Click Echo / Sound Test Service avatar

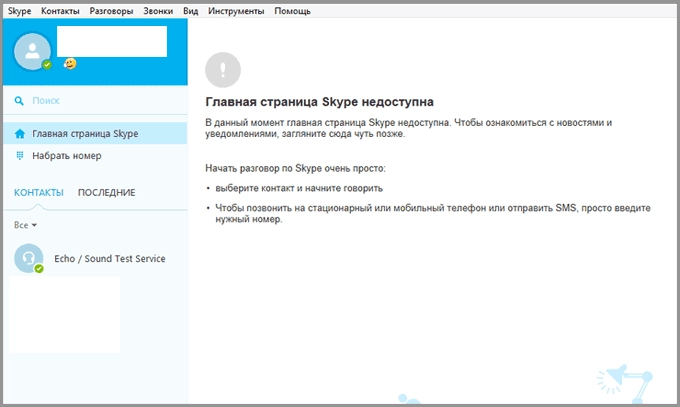pyautogui.click(x=29, y=258)
